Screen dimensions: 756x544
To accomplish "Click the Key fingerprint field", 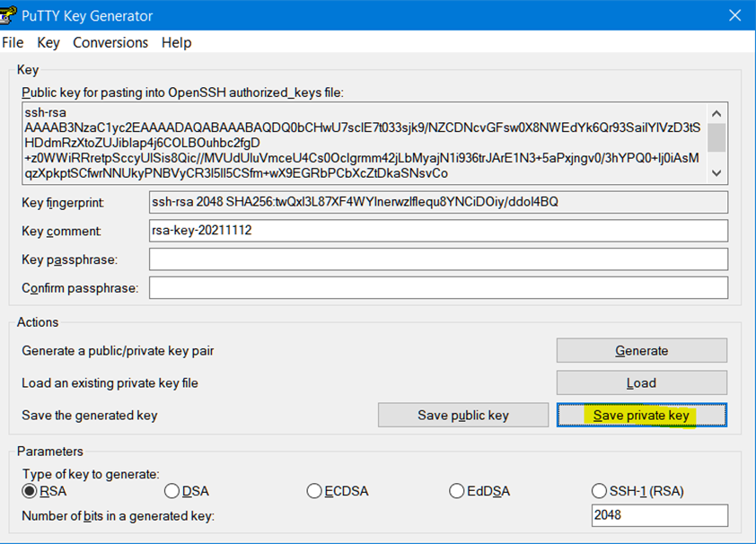I will click(438, 202).
